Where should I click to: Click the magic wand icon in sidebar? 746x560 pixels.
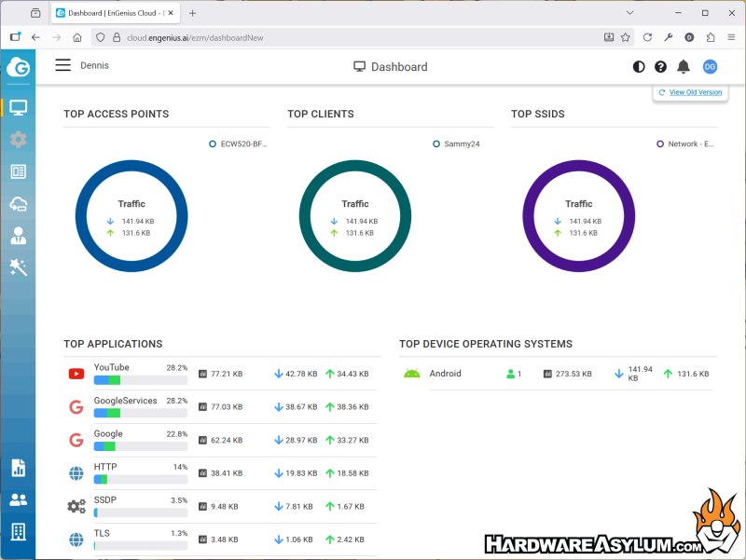[x=18, y=267]
